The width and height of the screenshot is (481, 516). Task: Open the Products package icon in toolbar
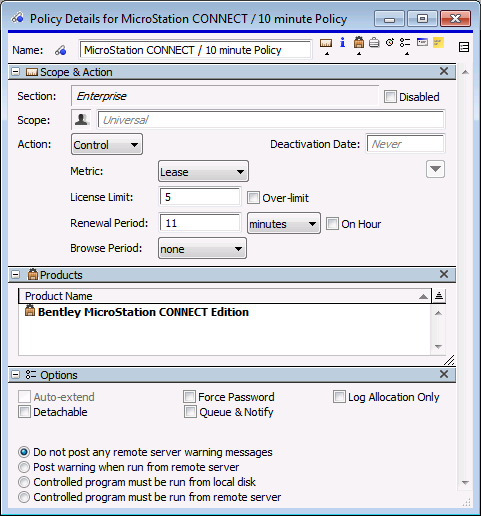click(x=359, y=42)
